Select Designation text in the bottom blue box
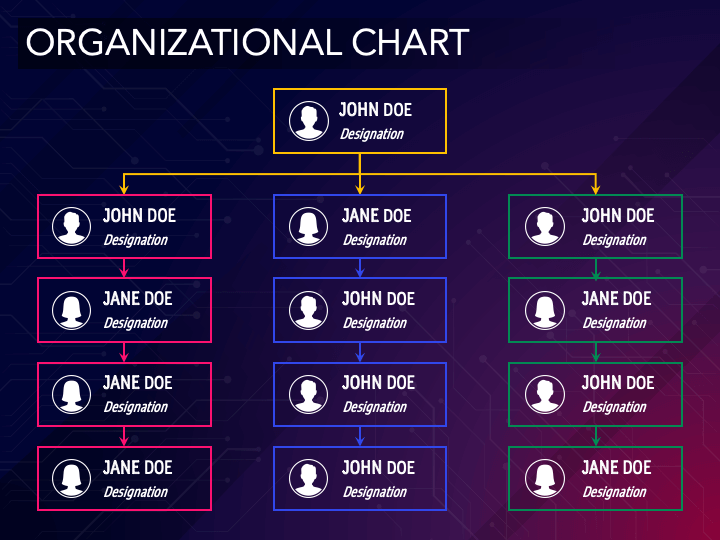 (x=375, y=492)
